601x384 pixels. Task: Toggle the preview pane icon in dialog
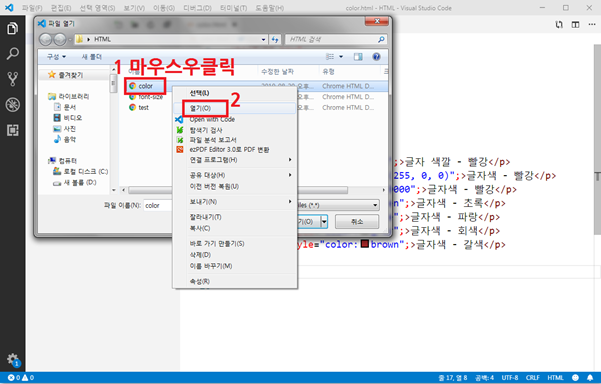click(358, 57)
